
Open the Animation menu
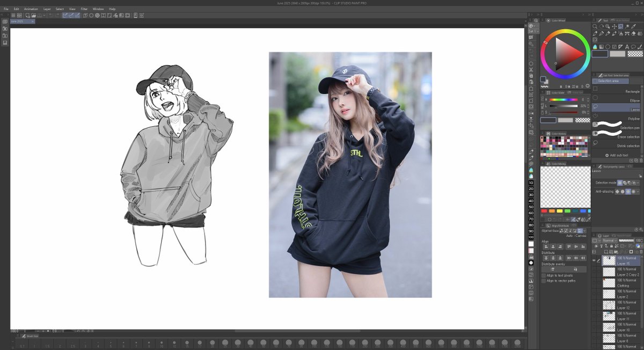coord(31,9)
